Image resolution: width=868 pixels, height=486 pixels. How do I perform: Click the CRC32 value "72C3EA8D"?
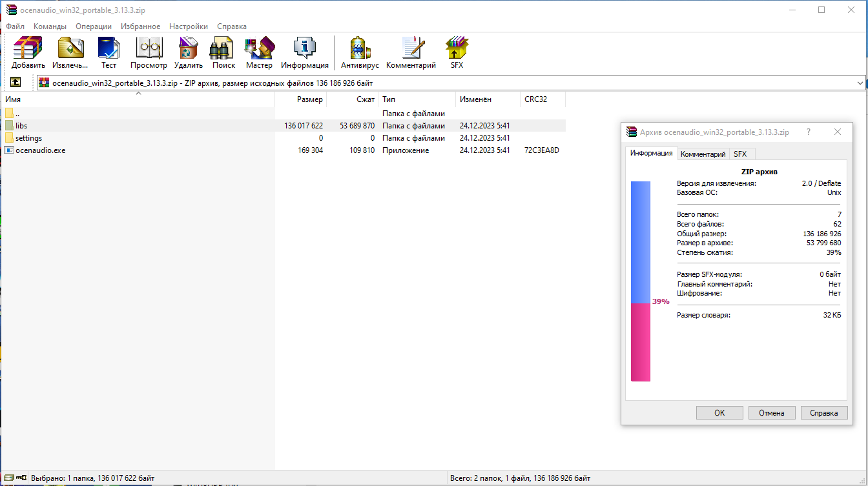542,150
